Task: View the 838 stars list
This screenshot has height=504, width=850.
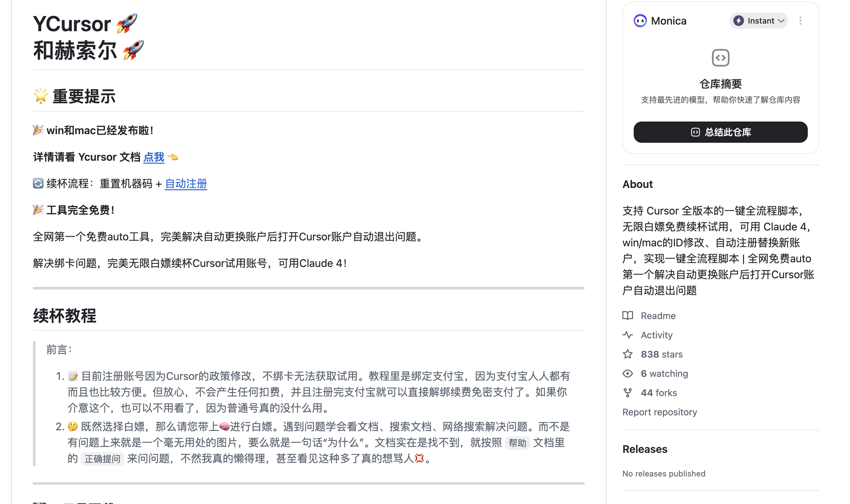Action: pos(661,354)
